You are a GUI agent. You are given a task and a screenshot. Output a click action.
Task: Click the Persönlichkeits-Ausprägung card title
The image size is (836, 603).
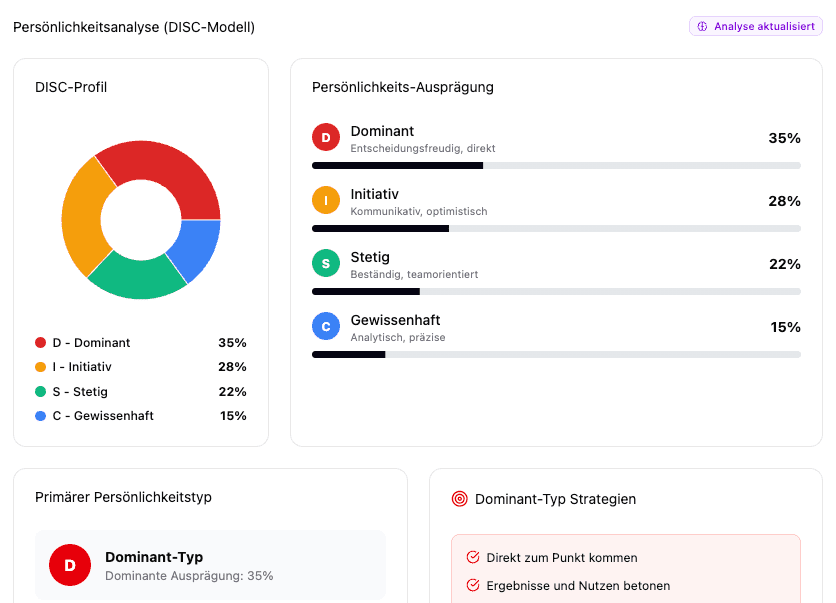(x=403, y=87)
